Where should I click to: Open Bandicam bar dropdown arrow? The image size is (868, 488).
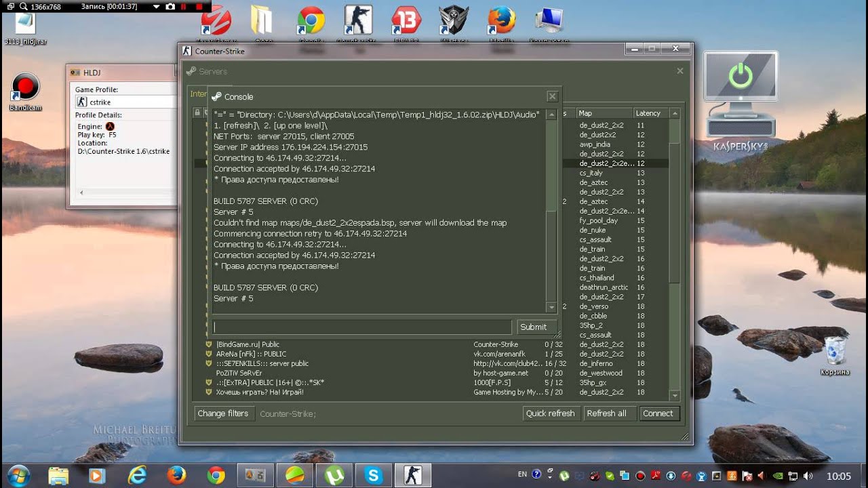pos(156,6)
